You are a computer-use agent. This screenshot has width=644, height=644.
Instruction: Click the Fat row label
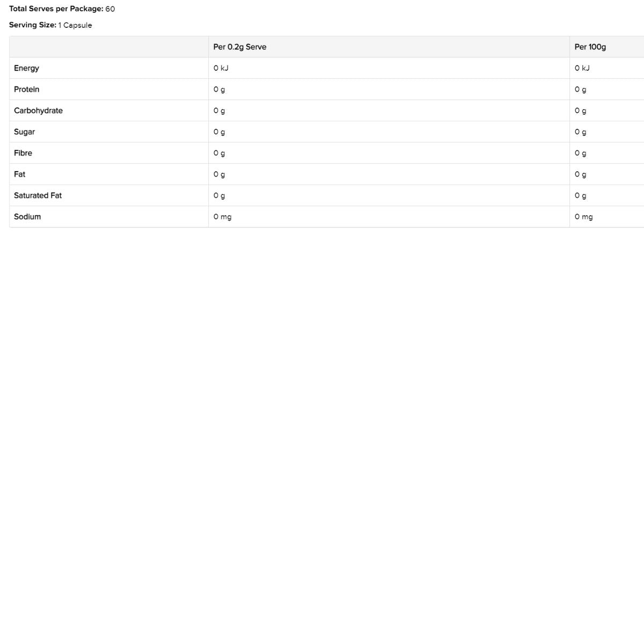[x=19, y=174]
